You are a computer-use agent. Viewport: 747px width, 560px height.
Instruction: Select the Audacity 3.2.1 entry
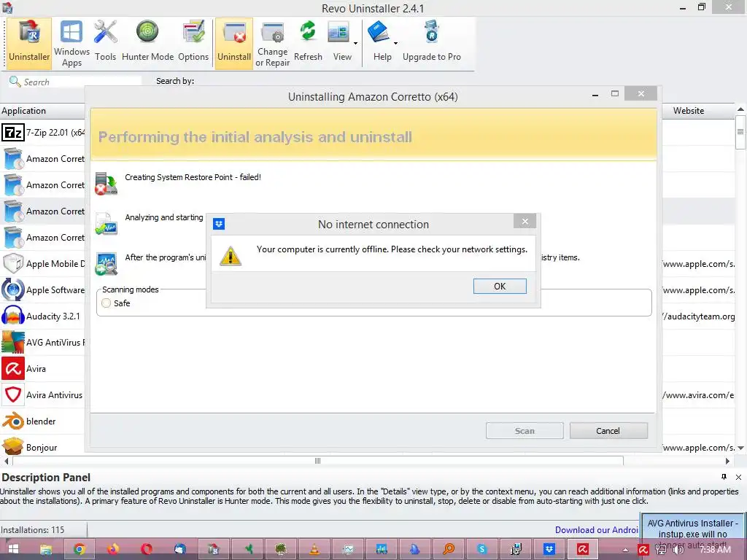click(x=42, y=316)
